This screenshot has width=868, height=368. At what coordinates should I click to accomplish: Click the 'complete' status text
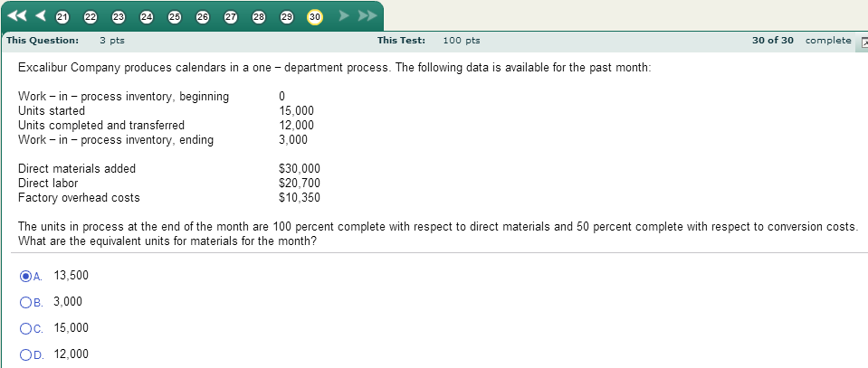[828, 41]
